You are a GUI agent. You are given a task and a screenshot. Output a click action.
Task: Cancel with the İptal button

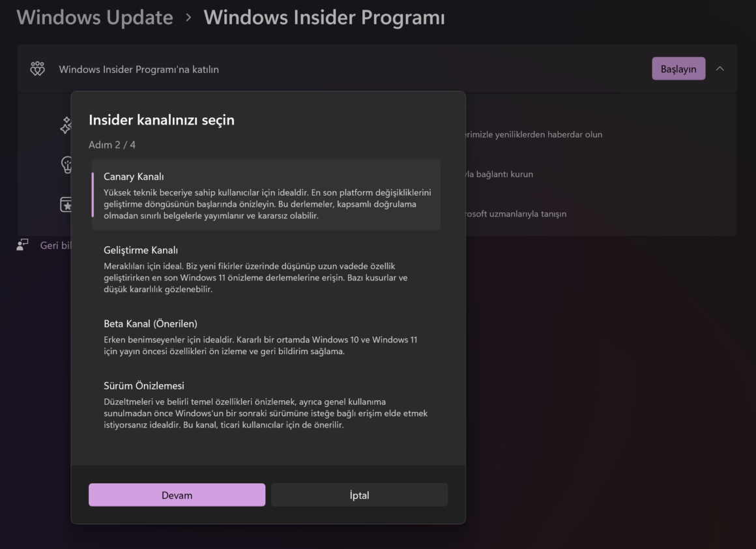[x=359, y=495]
